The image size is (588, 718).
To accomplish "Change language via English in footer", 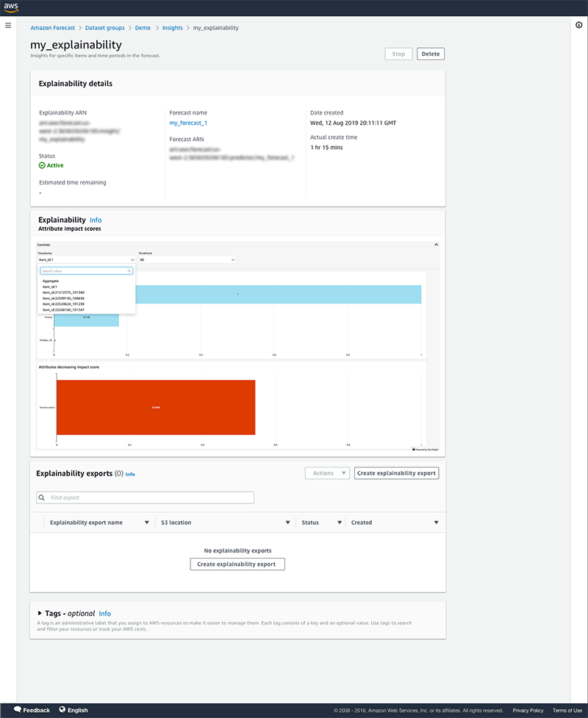I will click(x=78, y=710).
